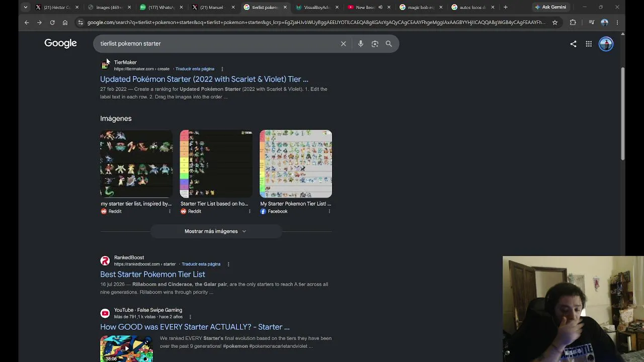
Task: Click the RankedBoost site favicon
Action: pyautogui.click(x=105, y=260)
